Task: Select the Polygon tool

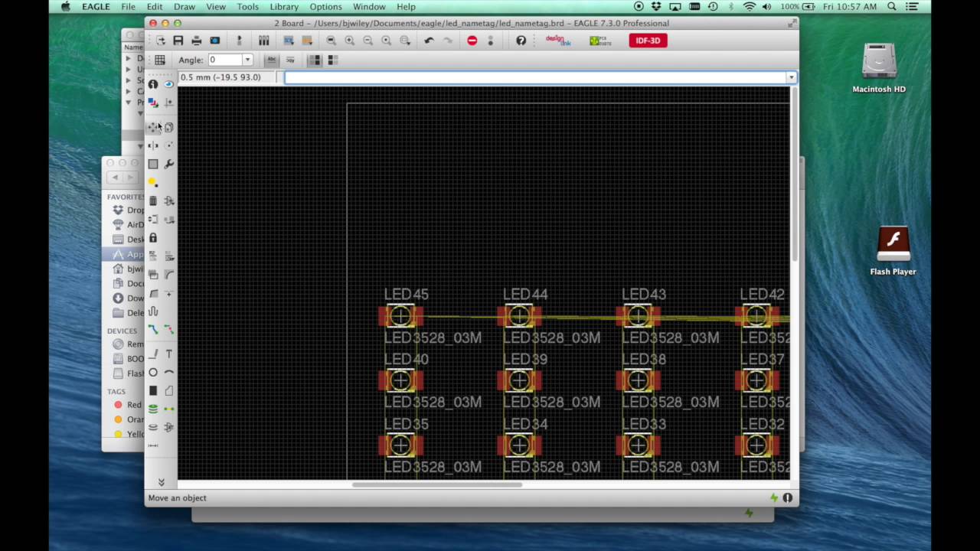Action: (169, 391)
